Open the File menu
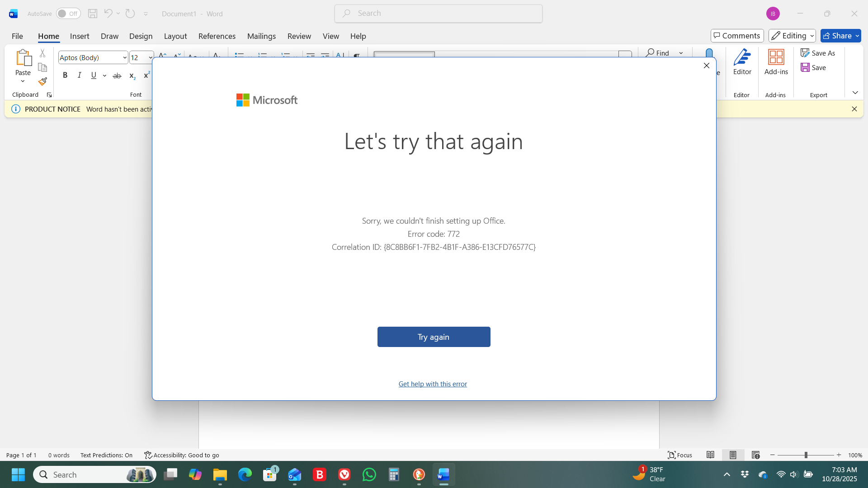Image resolution: width=868 pixels, height=488 pixels. tap(17, 36)
